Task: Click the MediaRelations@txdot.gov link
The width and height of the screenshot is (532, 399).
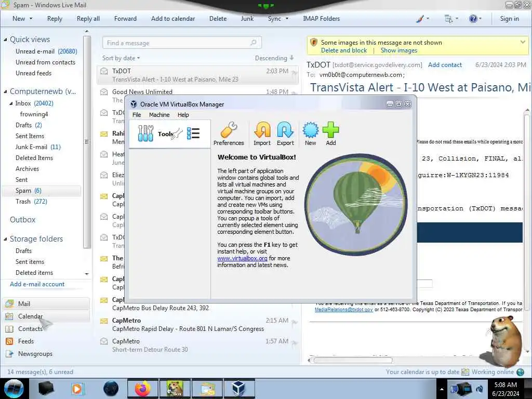Action: (344, 310)
